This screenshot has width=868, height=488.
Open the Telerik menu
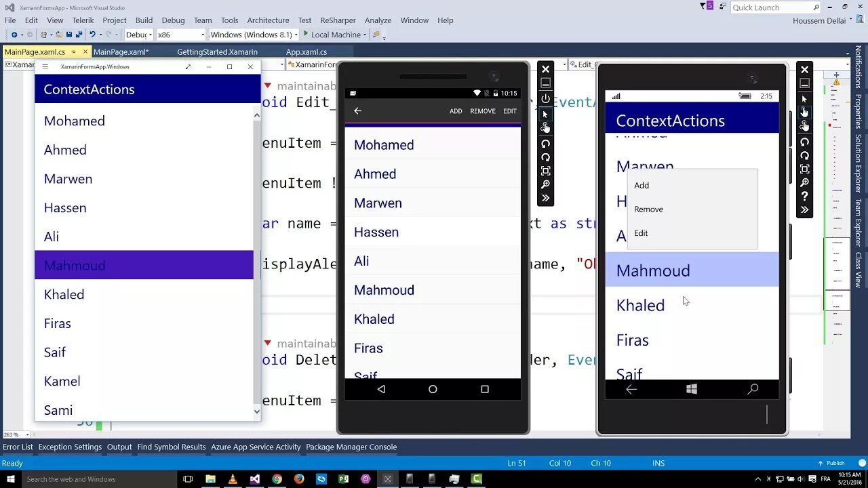click(83, 20)
